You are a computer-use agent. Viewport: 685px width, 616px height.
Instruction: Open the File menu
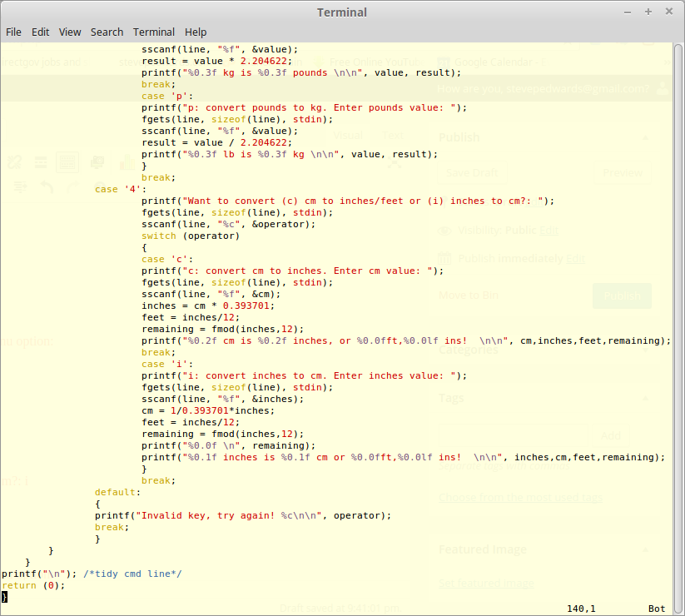tap(13, 32)
